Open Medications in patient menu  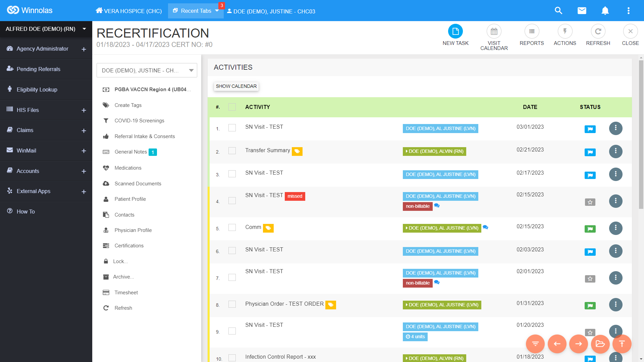tap(128, 168)
